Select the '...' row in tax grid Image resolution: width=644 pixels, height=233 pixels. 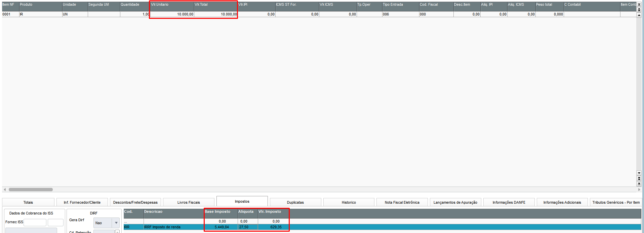click(x=383, y=221)
